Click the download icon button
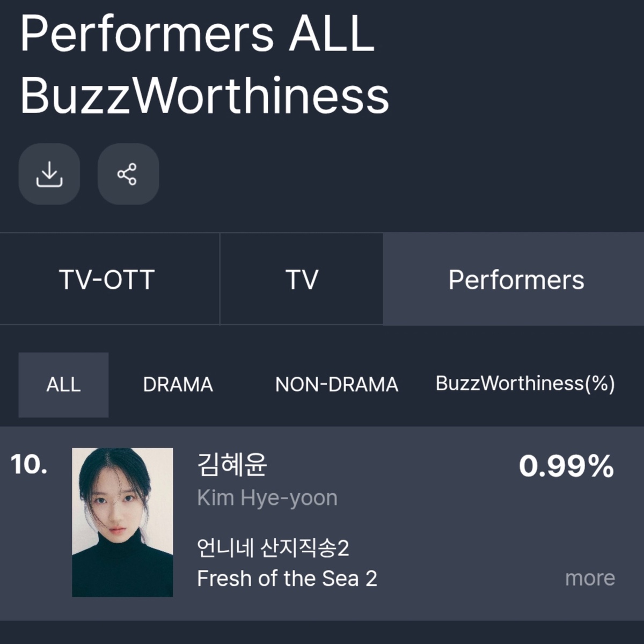This screenshot has height=644, width=644. click(49, 174)
